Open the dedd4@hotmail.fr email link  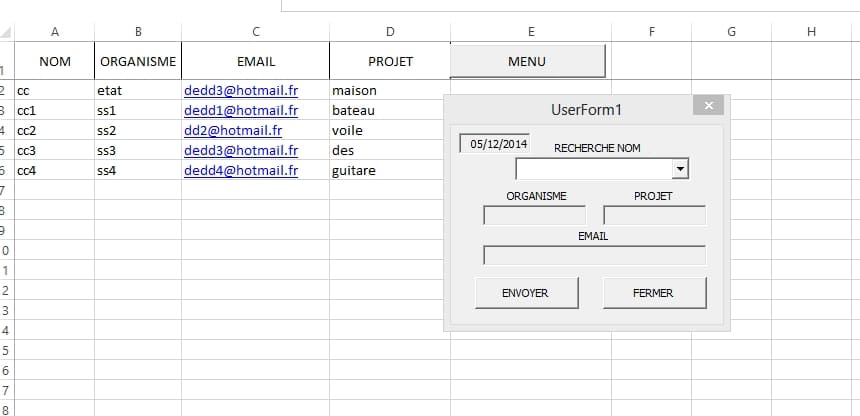tap(241, 170)
